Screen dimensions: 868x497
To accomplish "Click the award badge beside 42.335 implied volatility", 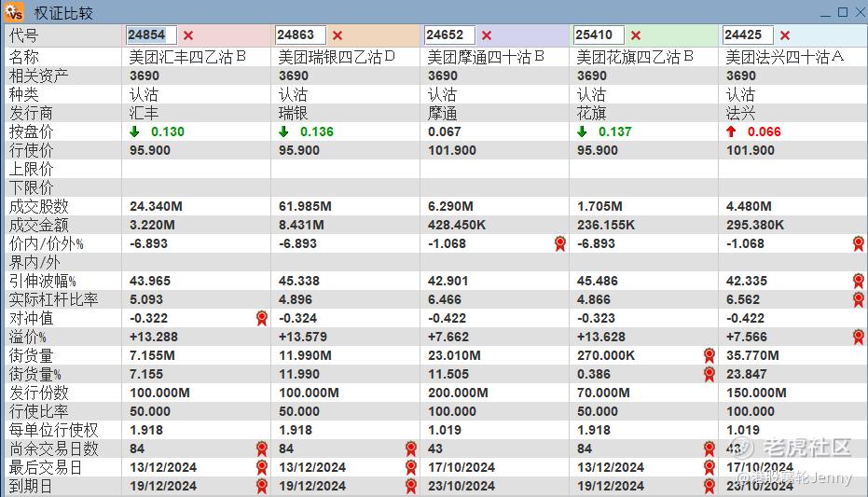I will [859, 281].
